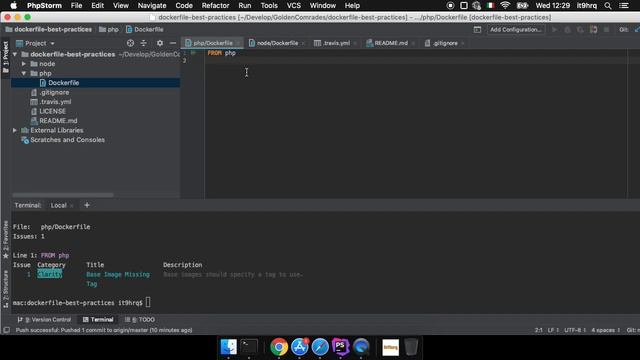640x360 pixels.
Task: Open Finder from the Dock
Action: [228, 347]
